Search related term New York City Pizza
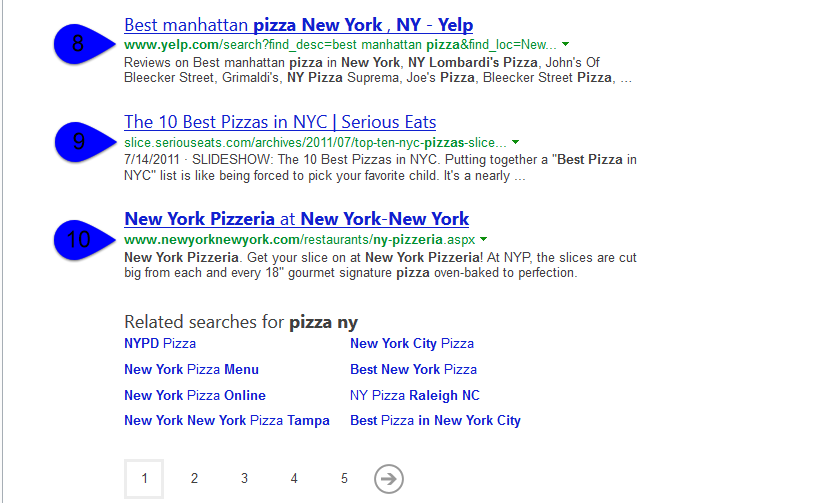 411,343
